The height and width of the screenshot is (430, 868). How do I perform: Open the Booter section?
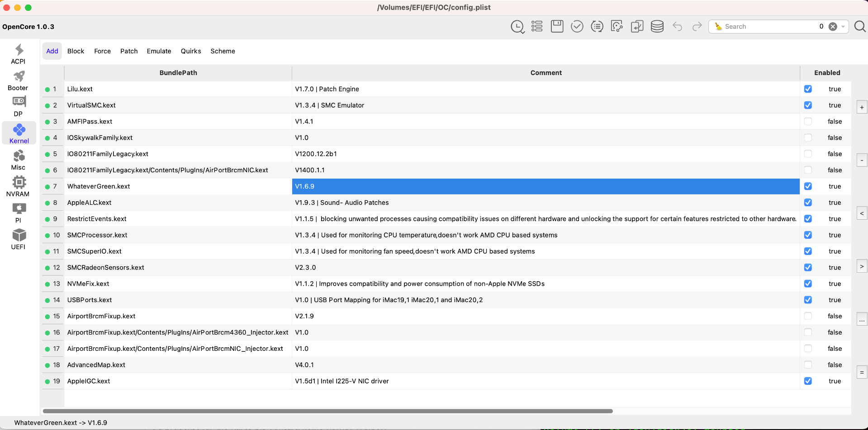(19, 81)
